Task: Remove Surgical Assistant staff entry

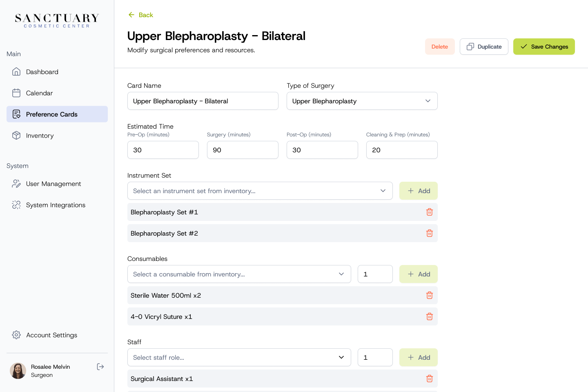Action: click(430, 379)
